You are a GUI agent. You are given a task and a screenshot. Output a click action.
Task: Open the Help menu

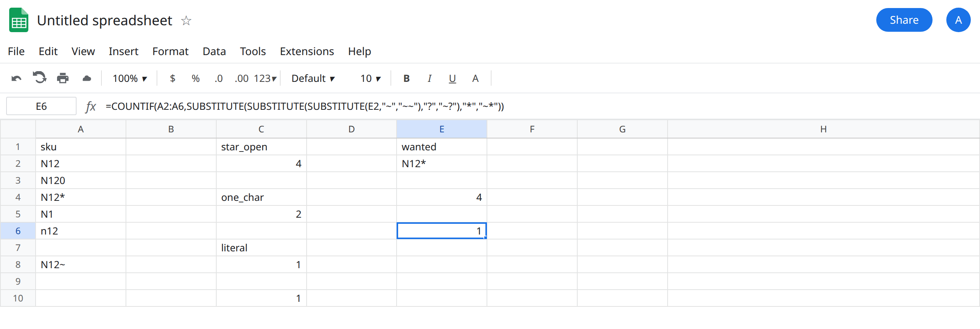click(359, 51)
